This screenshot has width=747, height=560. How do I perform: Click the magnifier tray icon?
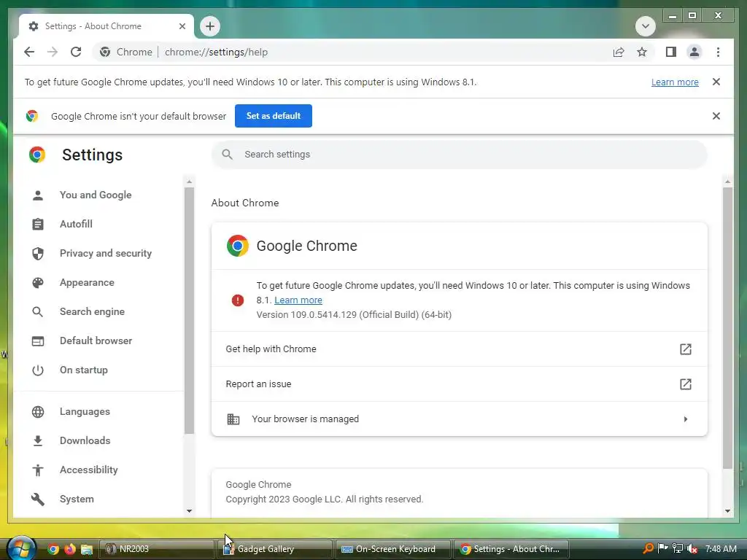click(x=648, y=548)
